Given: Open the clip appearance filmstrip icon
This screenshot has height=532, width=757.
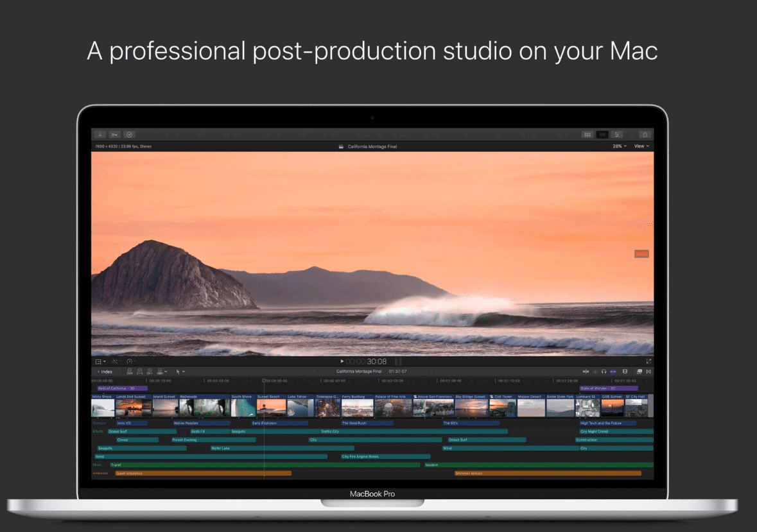Looking at the screenshot, I should (625, 372).
